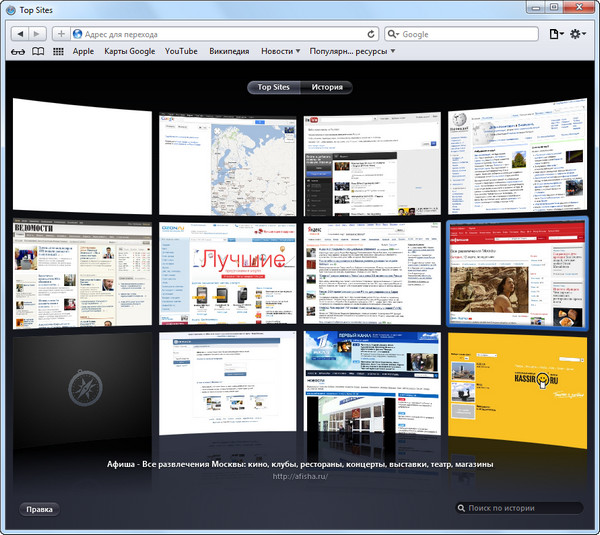This screenshot has width=600, height=535.
Task: Click the globe icon in address bar
Action: 77,34
